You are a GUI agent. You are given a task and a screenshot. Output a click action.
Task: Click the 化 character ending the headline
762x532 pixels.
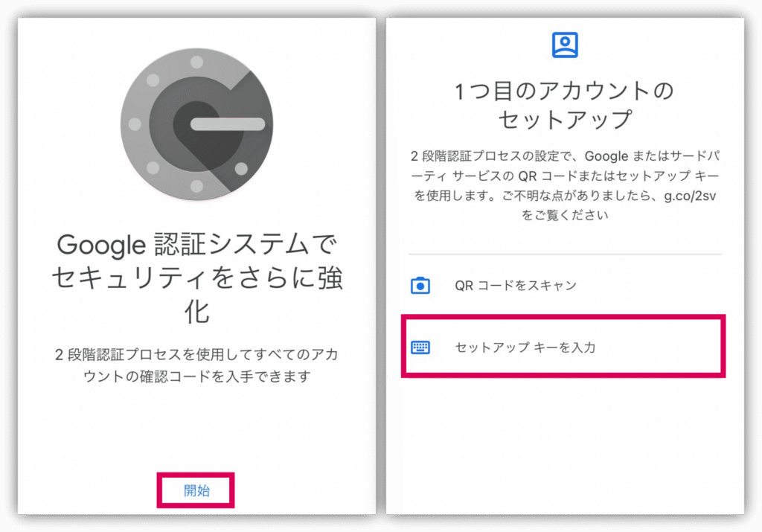196,311
